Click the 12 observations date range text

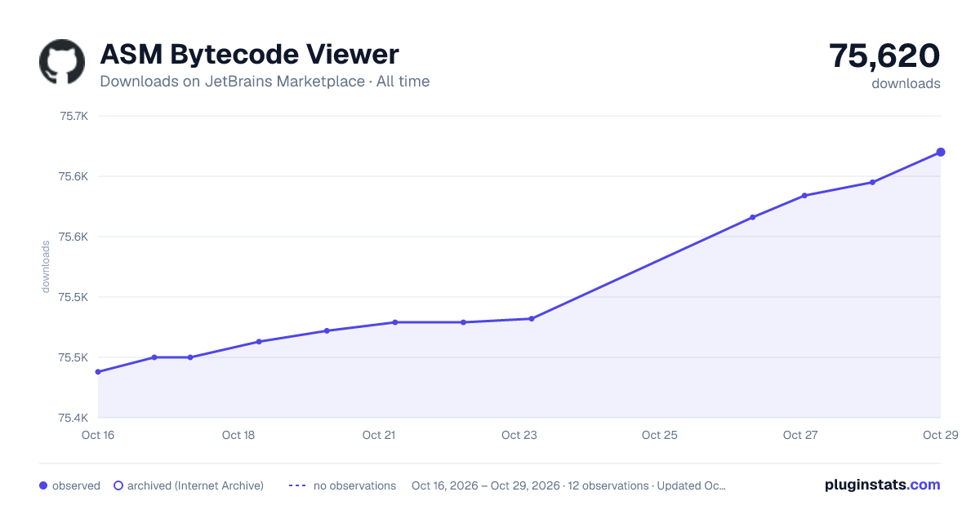[568, 485]
